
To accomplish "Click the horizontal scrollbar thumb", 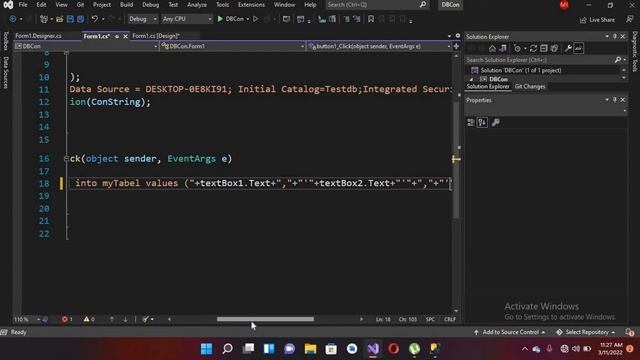I will click(x=265, y=319).
